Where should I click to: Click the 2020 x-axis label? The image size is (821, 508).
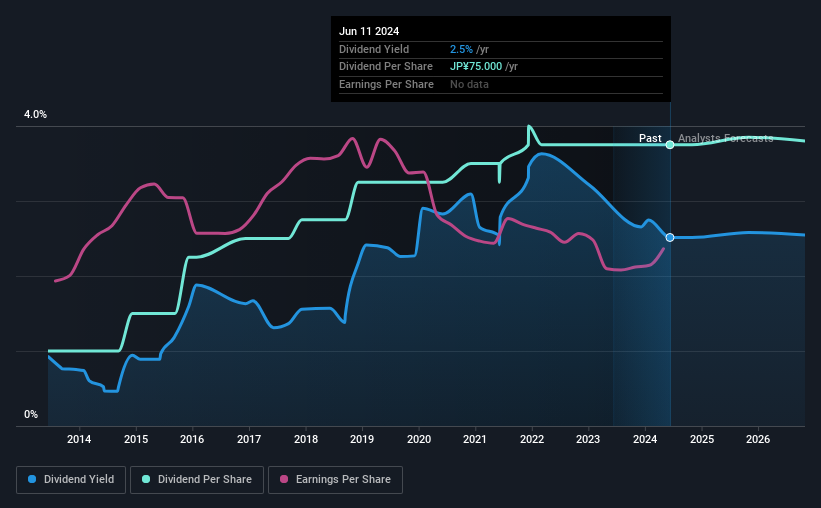[x=419, y=439]
